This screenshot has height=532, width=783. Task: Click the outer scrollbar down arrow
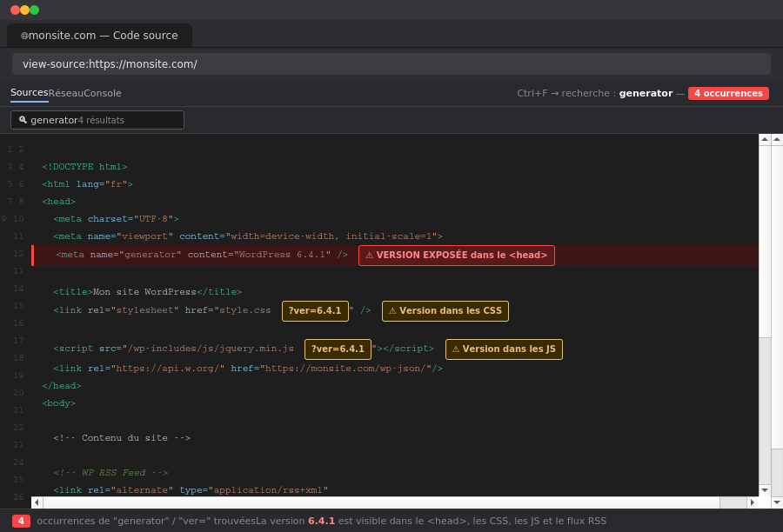coord(777,502)
